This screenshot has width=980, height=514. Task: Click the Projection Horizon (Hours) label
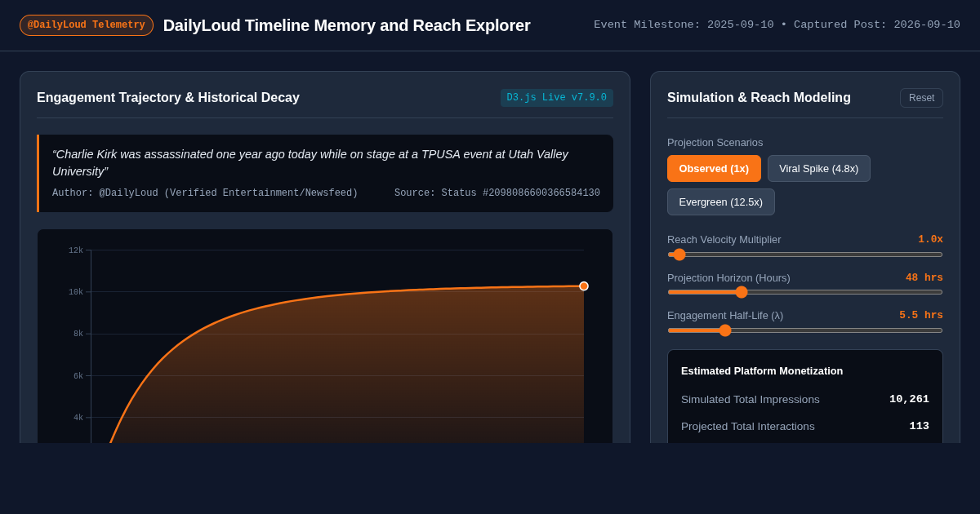[728, 277]
